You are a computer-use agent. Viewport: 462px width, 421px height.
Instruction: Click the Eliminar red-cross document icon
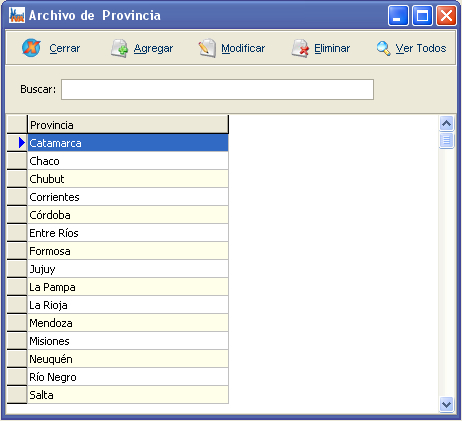(x=300, y=49)
